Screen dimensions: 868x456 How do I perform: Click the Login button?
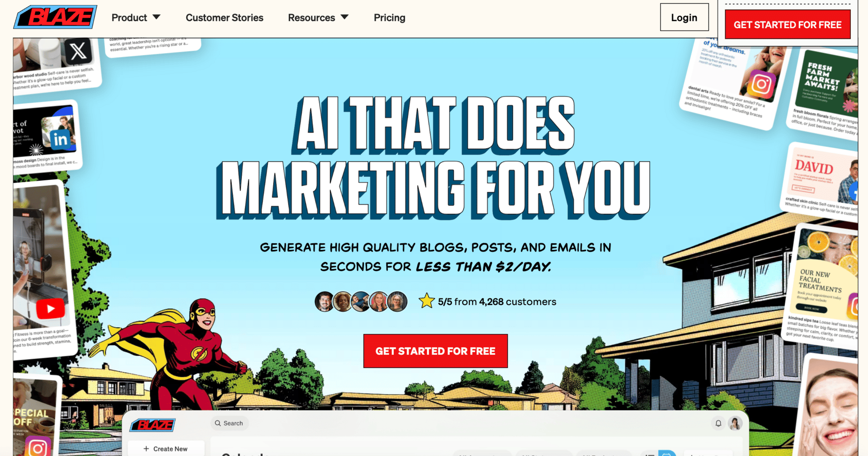(684, 18)
